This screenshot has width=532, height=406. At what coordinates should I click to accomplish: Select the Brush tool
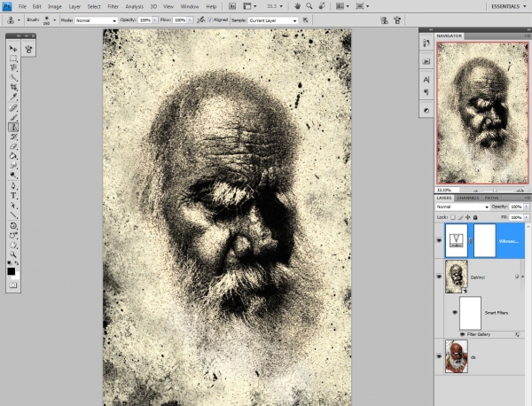pyautogui.click(x=13, y=118)
